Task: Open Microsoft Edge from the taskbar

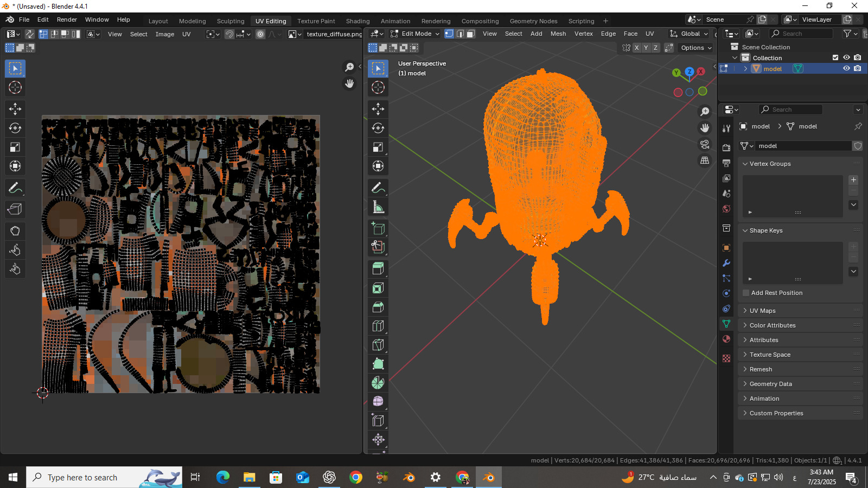Action: [x=223, y=477]
